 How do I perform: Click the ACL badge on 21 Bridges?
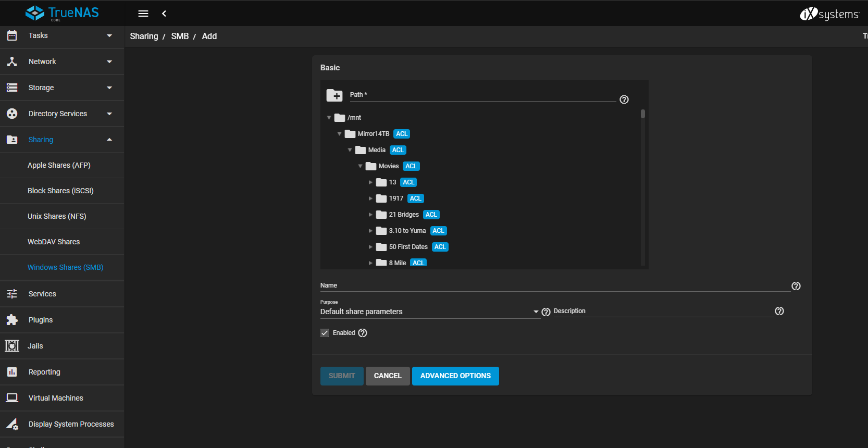tap(431, 215)
